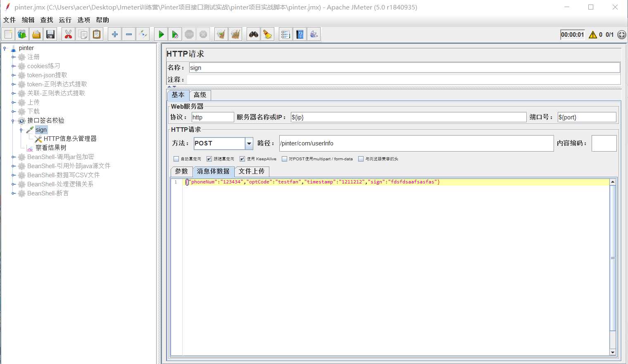Switch to the 高级 tab
The image size is (628, 364).
pyautogui.click(x=200, y=95)
